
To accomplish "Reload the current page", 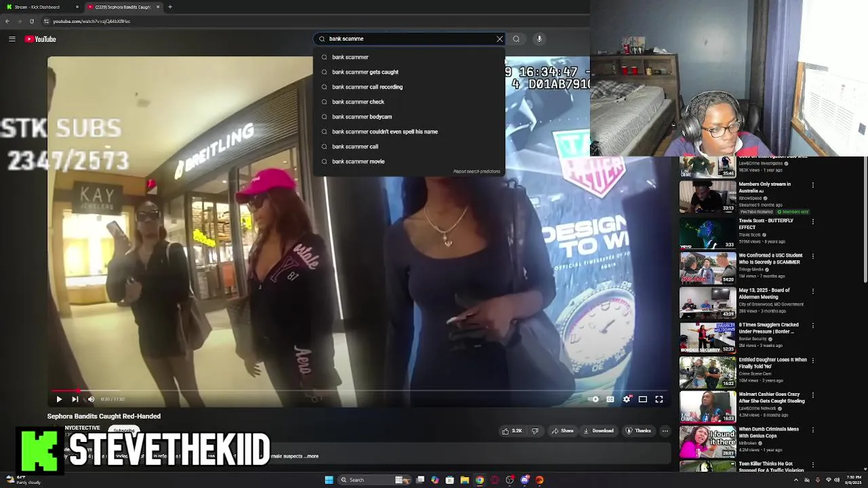I will pyautogui.click(x=31, y=21).
